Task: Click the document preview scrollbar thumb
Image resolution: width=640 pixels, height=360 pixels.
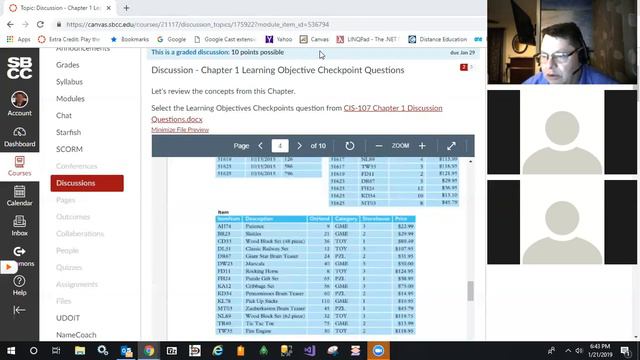Action: pyautogui.click(x=471, y=291)
